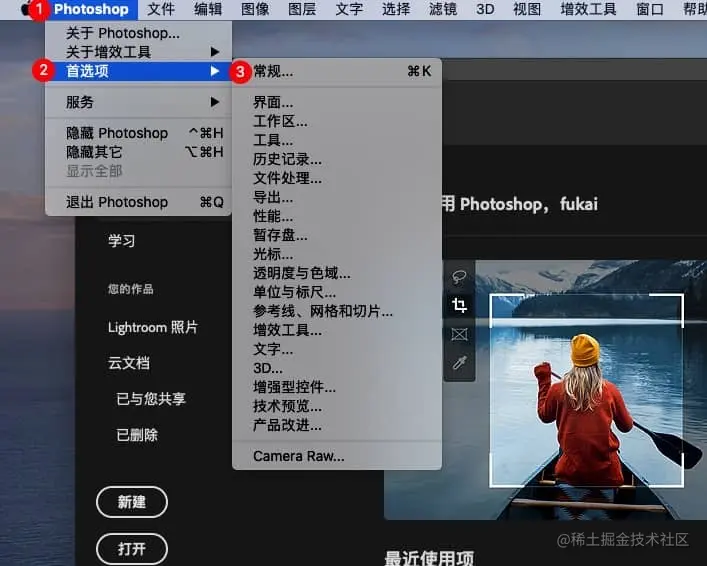Open Camera Raw... preferences
This screenshot has height=566, width=707.
(x=337, y=456)
